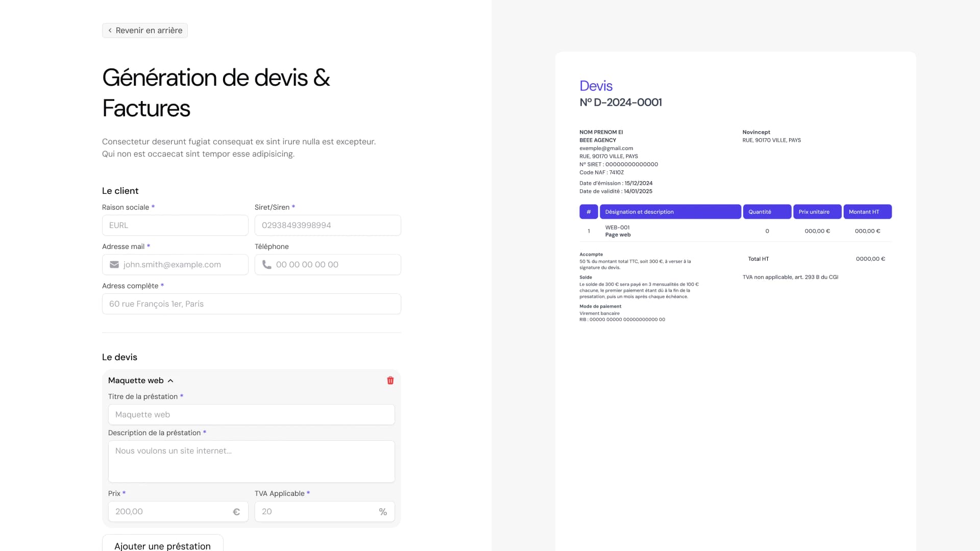Screen dimensions: 980x551
Task: Click the TVA Applicable input field
Action: 316,511
